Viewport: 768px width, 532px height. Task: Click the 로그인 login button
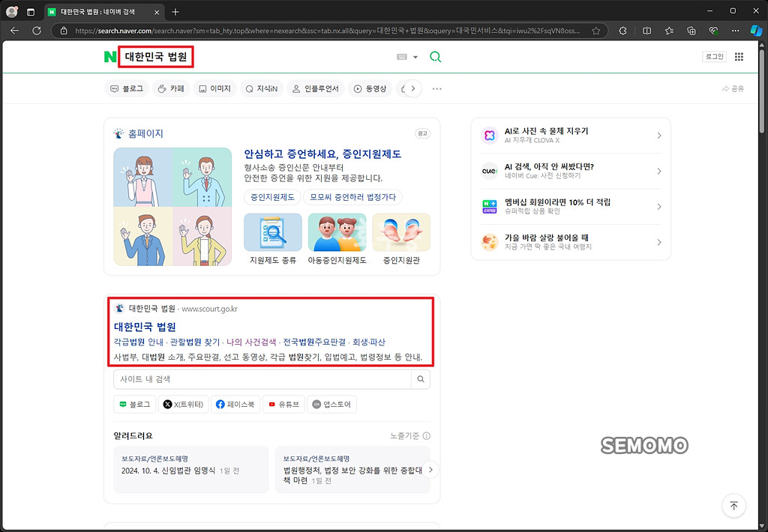tap(714, 57)
